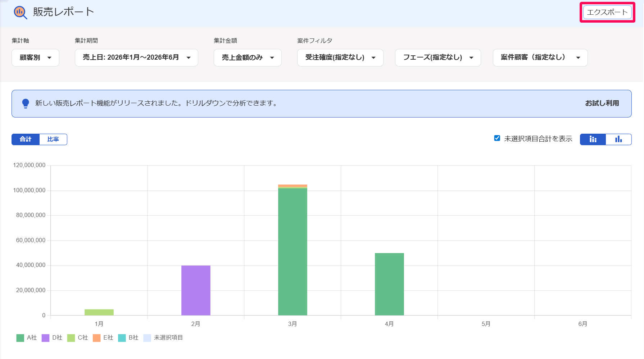The width and height of the screenshot is (644, 359).
Task: Open the 案件顧客(指定なし) filter dropdown
Action: (x=540, y=57)
